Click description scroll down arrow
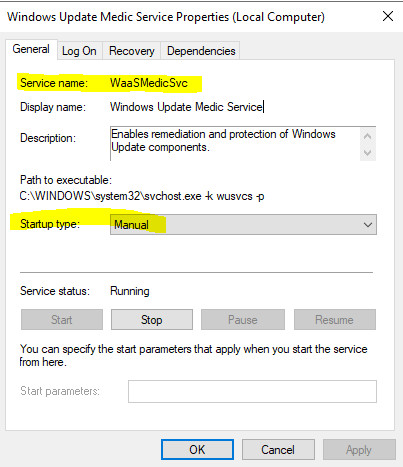 tap(368, 153)
